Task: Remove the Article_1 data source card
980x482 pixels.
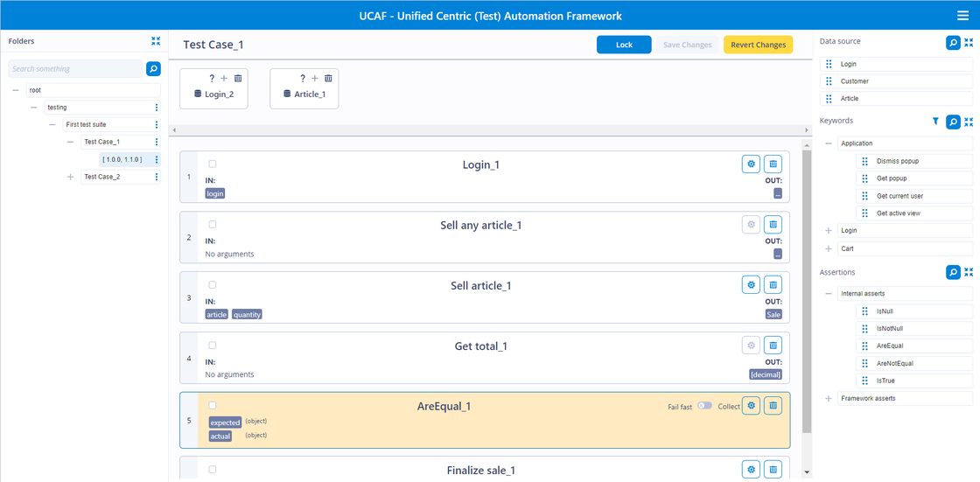Action: point(328,78)
